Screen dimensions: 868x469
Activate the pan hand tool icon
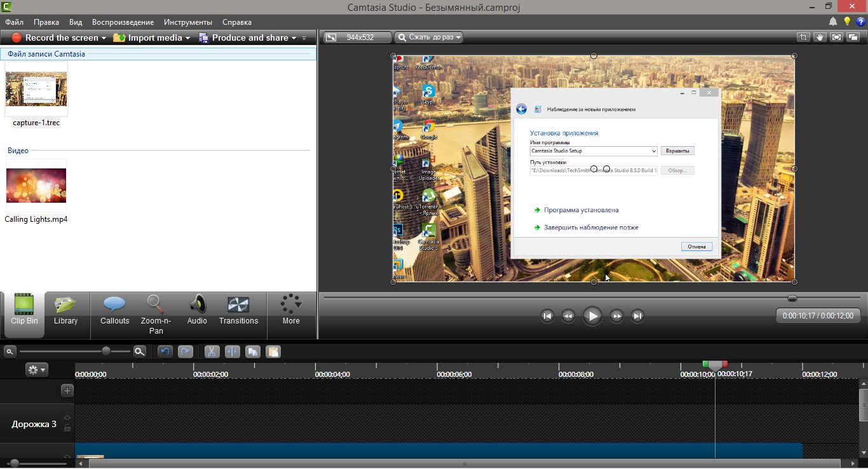tap(820, 37)
